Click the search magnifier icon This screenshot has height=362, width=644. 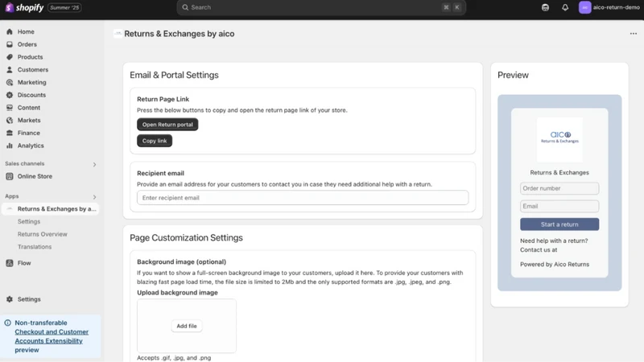click(x=185, y=7)
